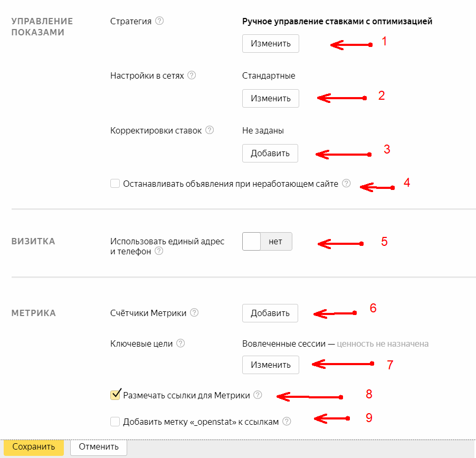Open help icon beside Ключевые цели
Screen dimensions: 476x458
tap(180, 343)
